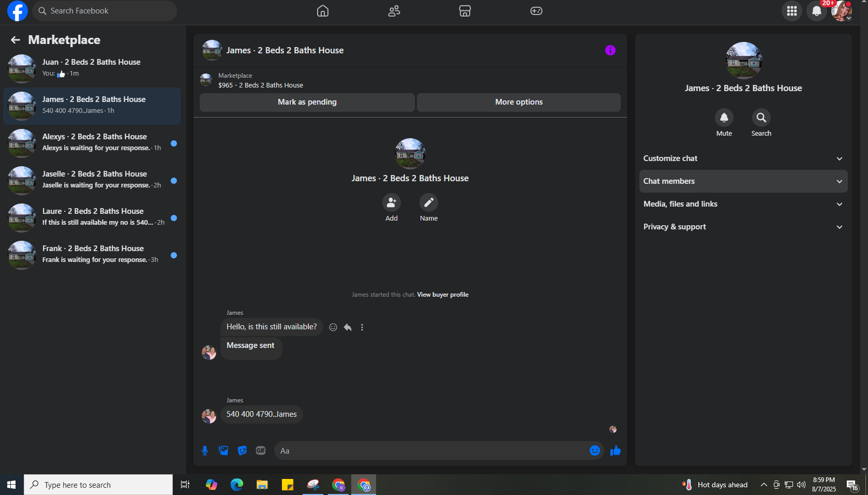Screen dimensions: 868x495
Task: Open File Explorer in the taskbar
Action: [262, 485]
